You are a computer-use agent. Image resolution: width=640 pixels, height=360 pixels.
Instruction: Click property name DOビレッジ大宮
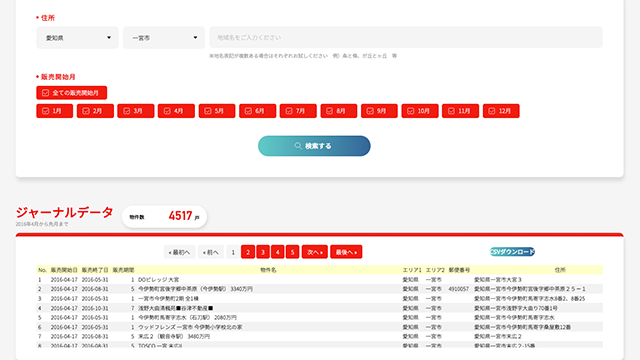pyautogui.click(x=158, y=280)
